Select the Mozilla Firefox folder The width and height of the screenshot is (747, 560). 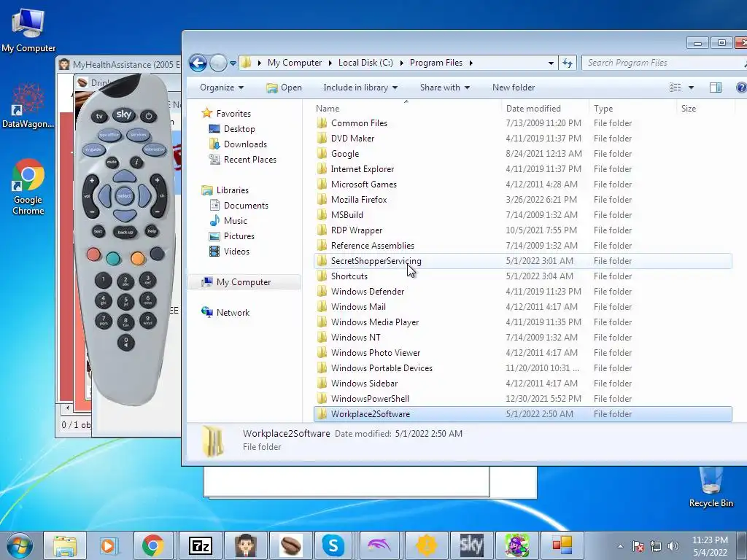(x=522, y=200)
